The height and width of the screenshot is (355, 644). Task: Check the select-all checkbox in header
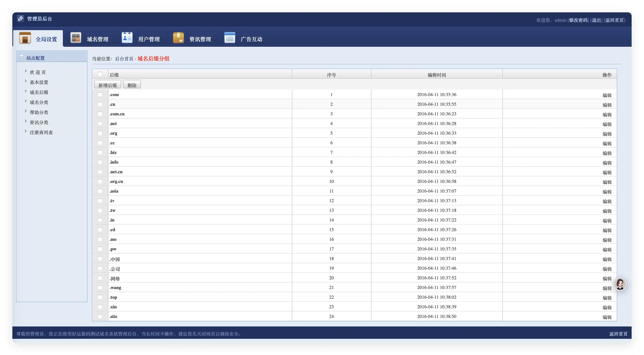coord(100,74)
